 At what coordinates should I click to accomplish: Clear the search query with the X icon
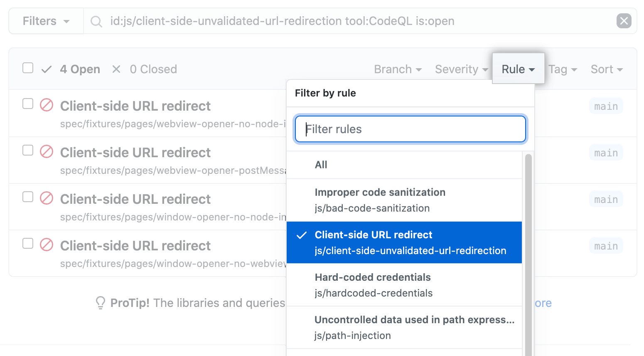click(x=624, y=21)
